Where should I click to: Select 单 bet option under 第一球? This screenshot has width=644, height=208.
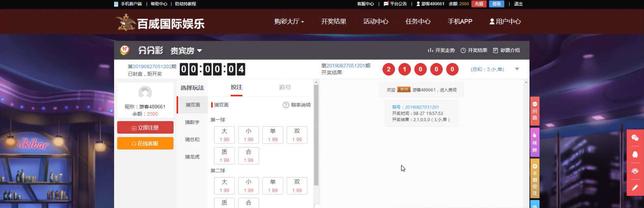pyautogui.click(x=273, y=135)
